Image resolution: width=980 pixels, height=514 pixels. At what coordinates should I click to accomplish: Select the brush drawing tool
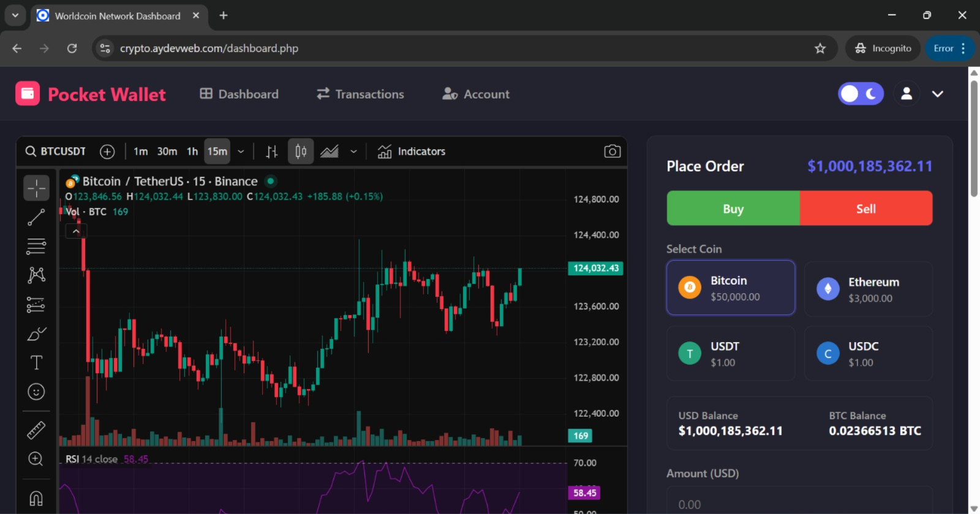36,333
